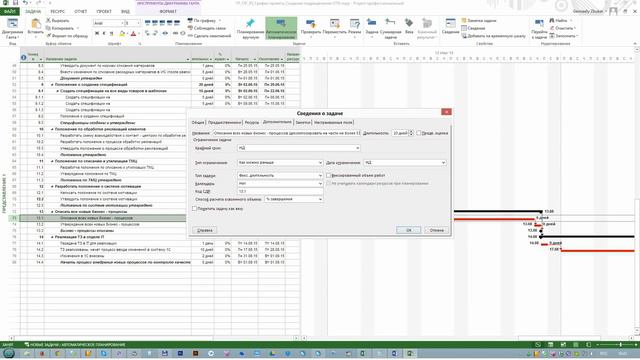Viewport: 640px width, 360px height.
Task: Toggle bold Ж formatting
Action: (x=97, y=33)
